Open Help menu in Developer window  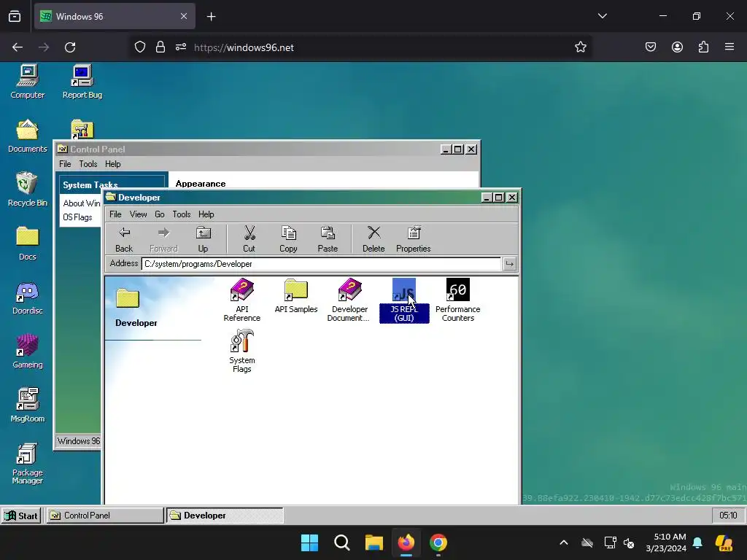206,214
